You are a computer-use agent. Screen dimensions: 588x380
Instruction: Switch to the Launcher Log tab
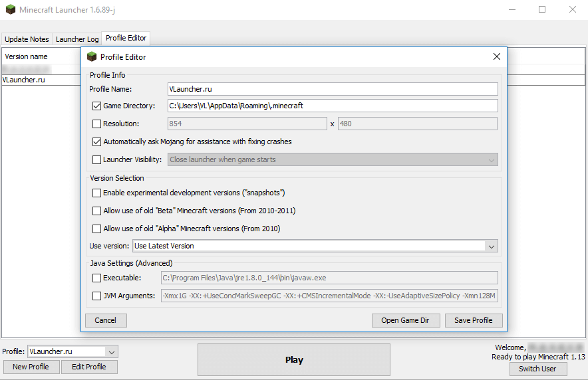[x=77, y=39]
